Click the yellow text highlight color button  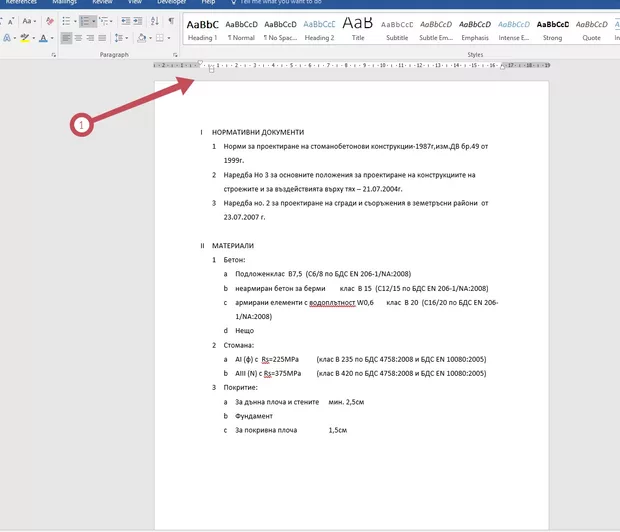tap(25, 38)
